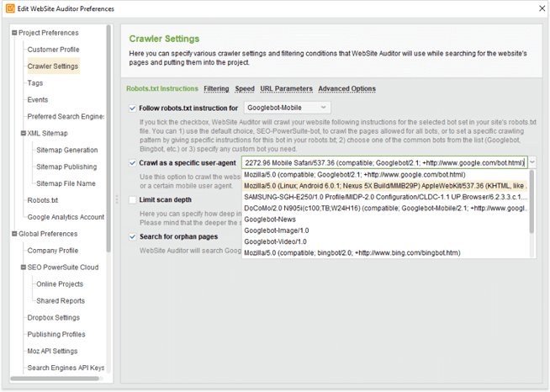
Task: Switch to URL Parameters tab
Action: point(286,89)
